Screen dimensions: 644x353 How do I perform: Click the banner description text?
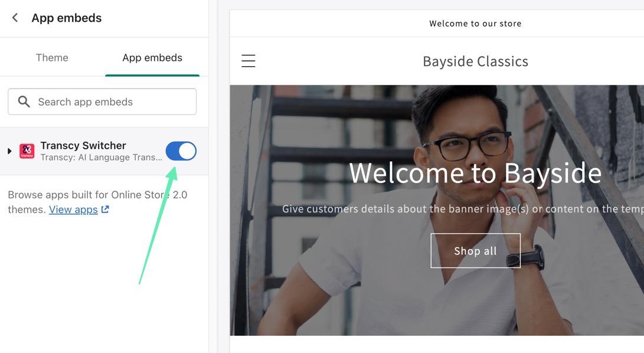463,209
